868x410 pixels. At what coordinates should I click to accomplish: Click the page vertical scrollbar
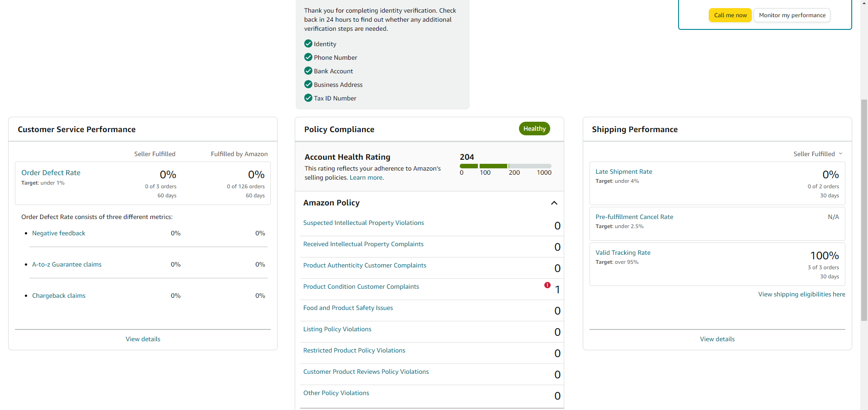tap(864, 210)
